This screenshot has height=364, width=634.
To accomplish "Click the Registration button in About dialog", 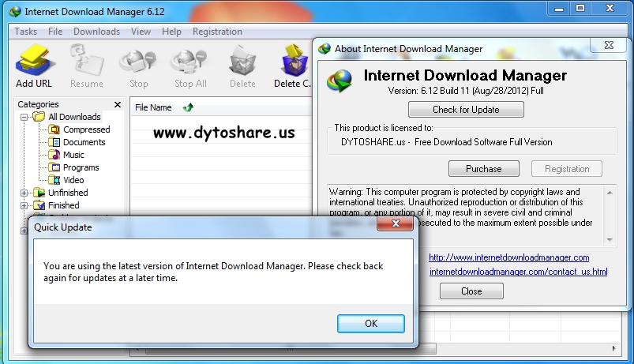I will tap(566, 169).
